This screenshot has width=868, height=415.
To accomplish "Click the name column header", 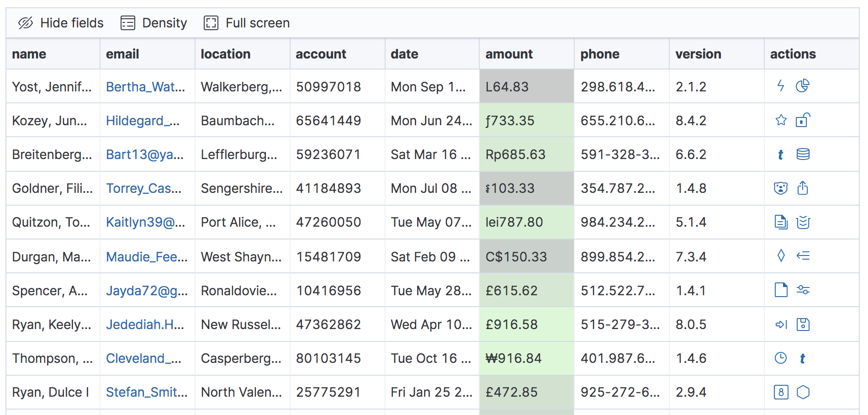I will pyautogui.click(x=53, y=54).
